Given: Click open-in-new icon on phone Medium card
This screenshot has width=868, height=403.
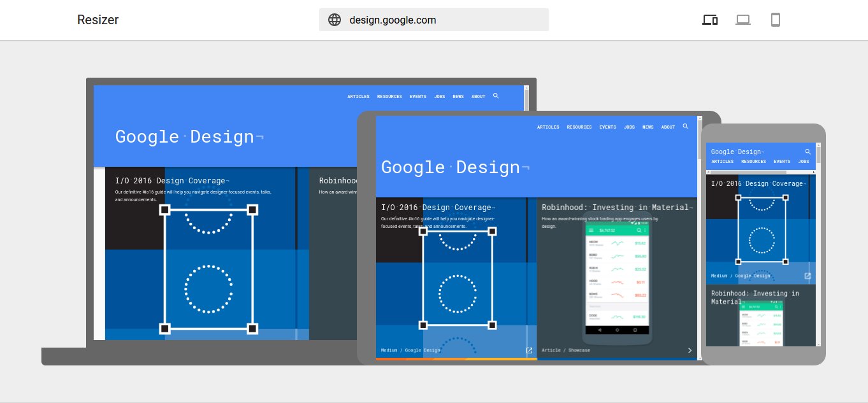Looking at the screenshot, I should coord(807,276).
